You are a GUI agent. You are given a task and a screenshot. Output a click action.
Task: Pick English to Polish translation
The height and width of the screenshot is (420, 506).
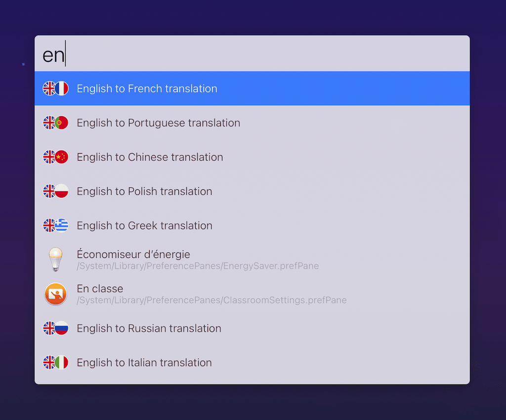coord(144,191)
